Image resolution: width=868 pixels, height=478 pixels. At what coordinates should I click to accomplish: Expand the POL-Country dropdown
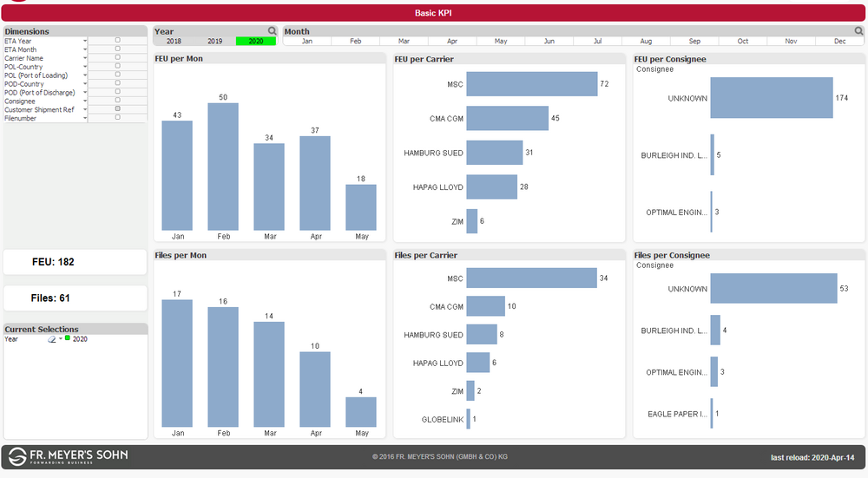(85, 67)
